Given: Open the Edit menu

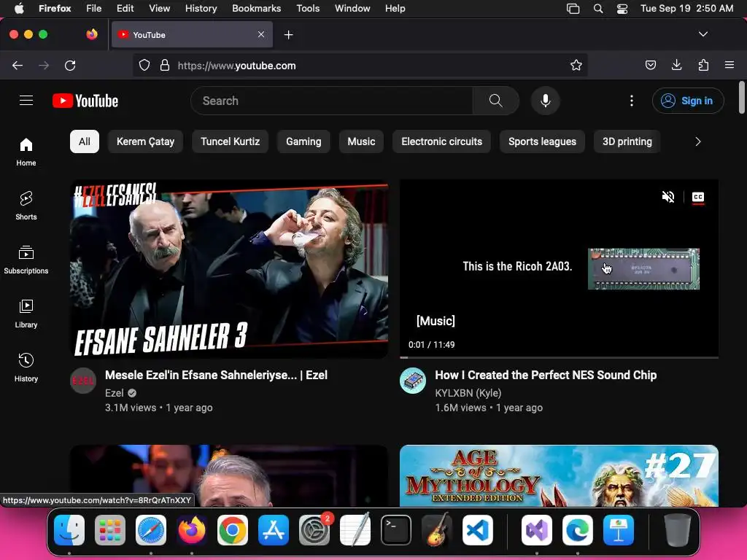Looking at the screenshot, I should 125,8.
